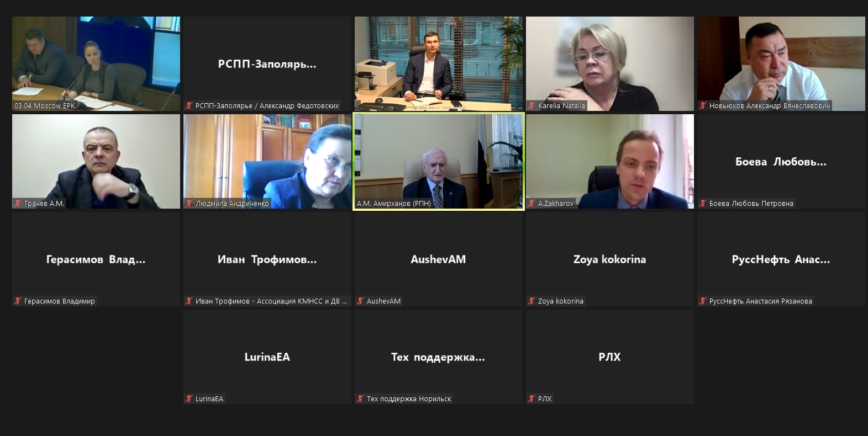The height and width of the screenshot is (436, 868).
Task: Select the Иван Трофимов participant tile
Action: pyautogui.click(x=267, y=259)
